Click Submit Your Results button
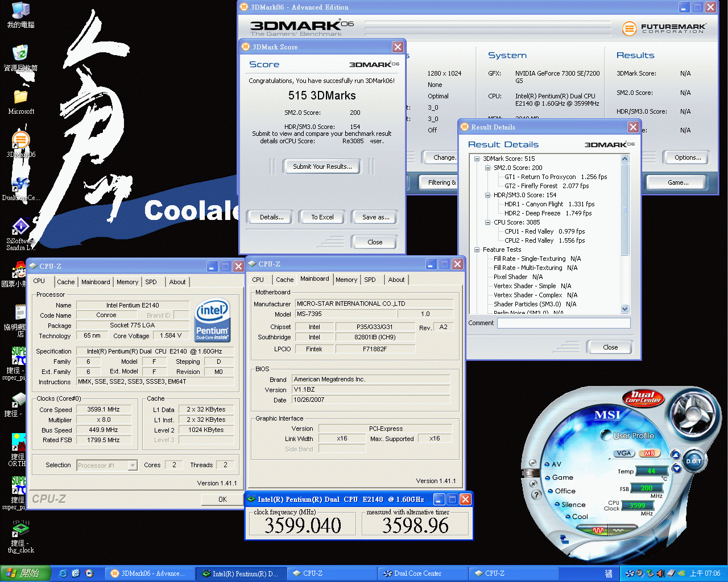 coord(322,167)
